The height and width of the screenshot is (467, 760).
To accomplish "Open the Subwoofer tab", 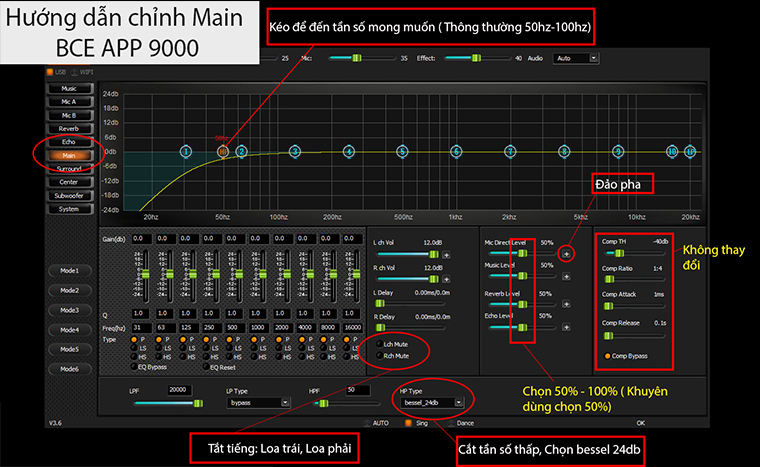I will pyautogui.click(x=69, y=195).
